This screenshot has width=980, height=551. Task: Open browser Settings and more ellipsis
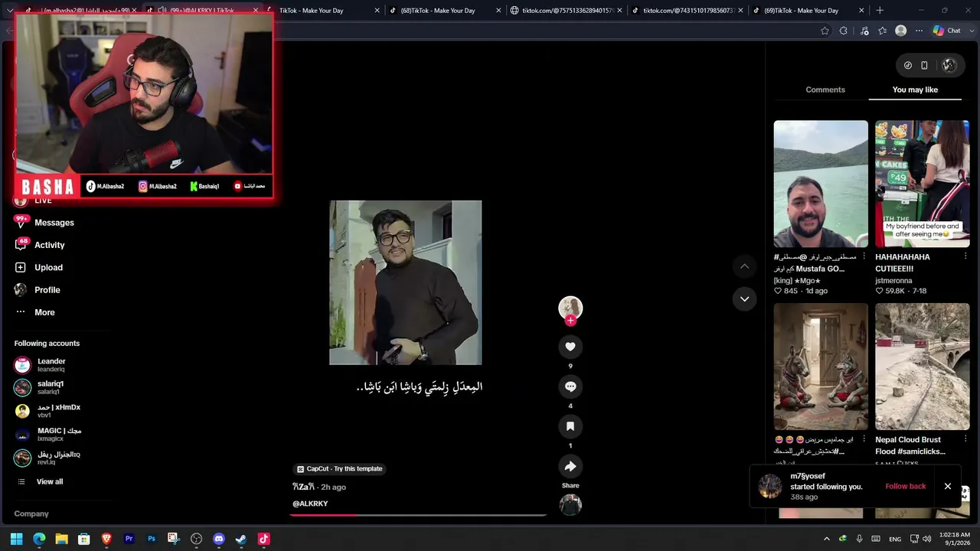pos(917,31)
